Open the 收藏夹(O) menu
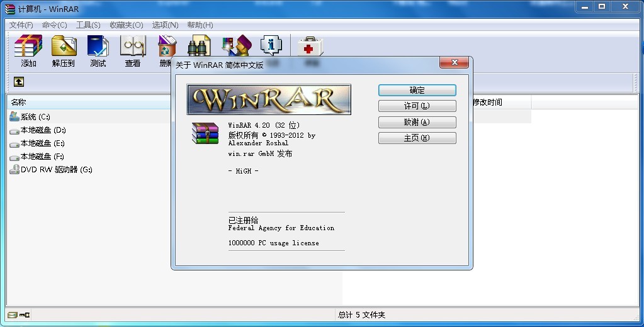The image size is (644, 327). pyautogui.click(x=126, y=25)
